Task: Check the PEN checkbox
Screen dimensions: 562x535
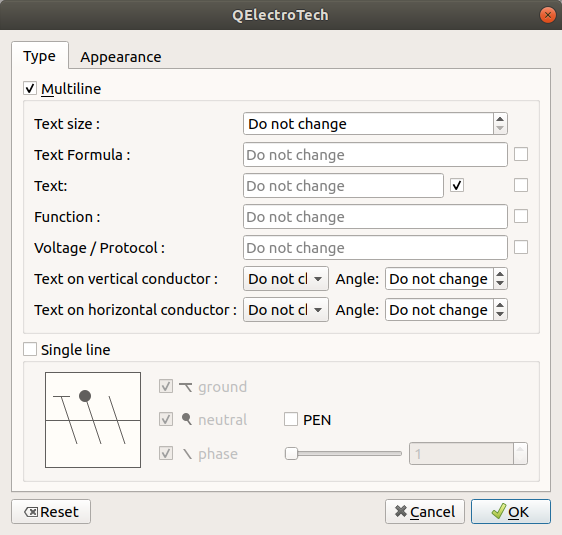Action: [x=291, y=419]
